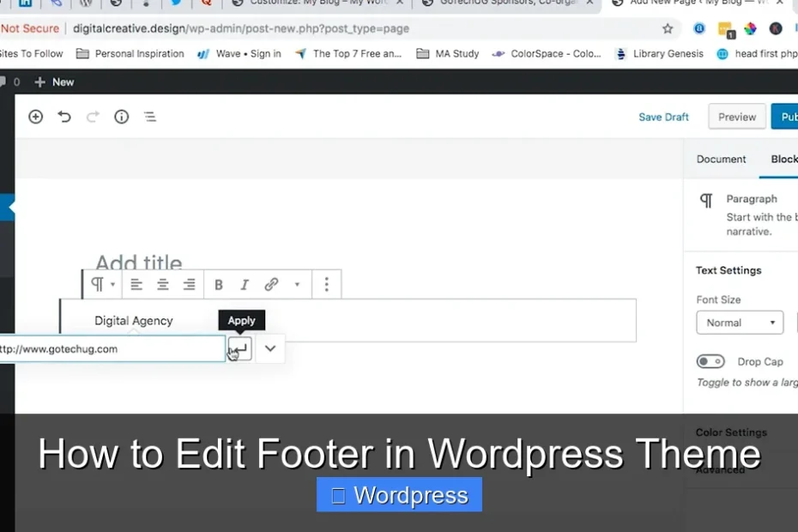Click the Redo icon in editor toolbar
This screenshot has height=532, width=798.
(93, 117)
